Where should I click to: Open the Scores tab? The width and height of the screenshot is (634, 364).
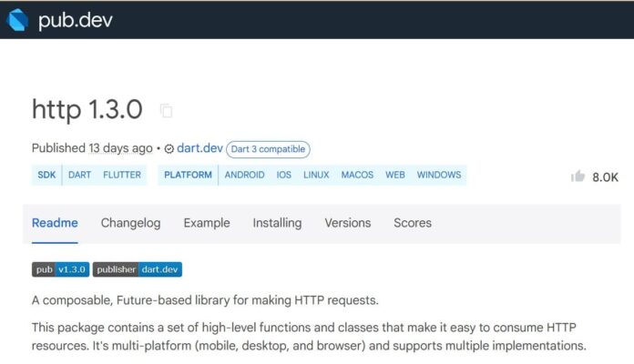tap(413, 223)
